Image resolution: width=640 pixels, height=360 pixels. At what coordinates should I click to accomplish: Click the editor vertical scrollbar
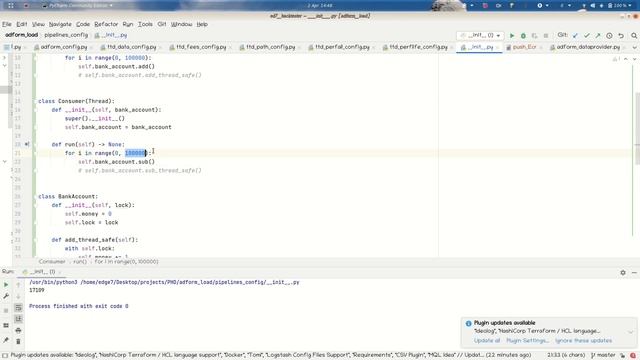(x=637, y=129)
